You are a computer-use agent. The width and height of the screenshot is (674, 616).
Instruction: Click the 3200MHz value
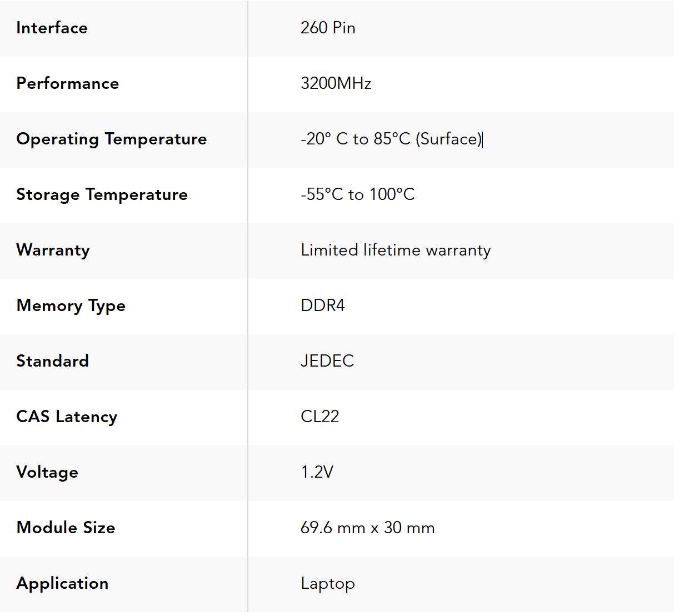[x=336, y=83]
